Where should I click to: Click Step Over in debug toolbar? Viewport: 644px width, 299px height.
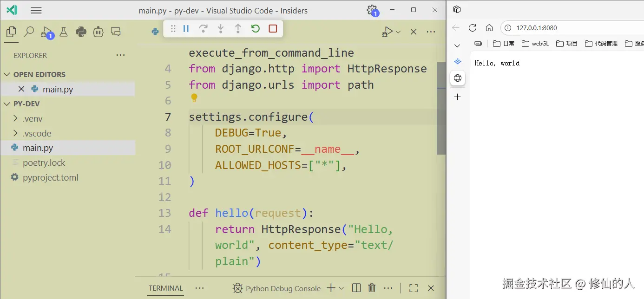click(203, 29)
